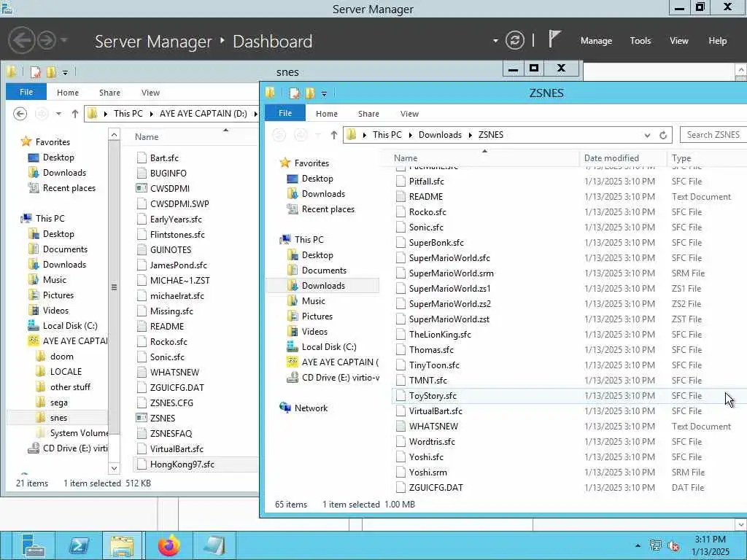
Task: Select ZGUICFG.DAT in ZSNES window
Action: point(436,488)
